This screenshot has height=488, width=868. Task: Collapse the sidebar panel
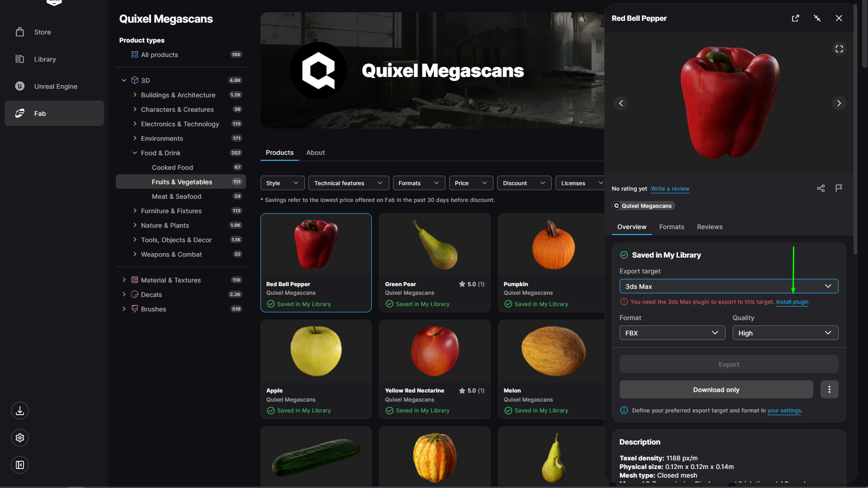(x=20, y=465)
